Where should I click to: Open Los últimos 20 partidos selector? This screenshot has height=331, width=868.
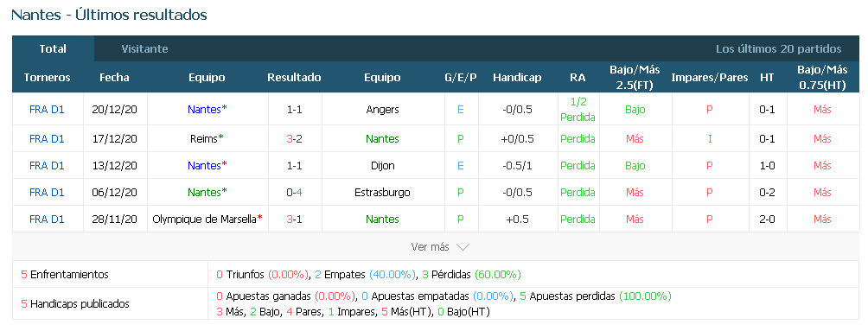[x=778, y=48]
